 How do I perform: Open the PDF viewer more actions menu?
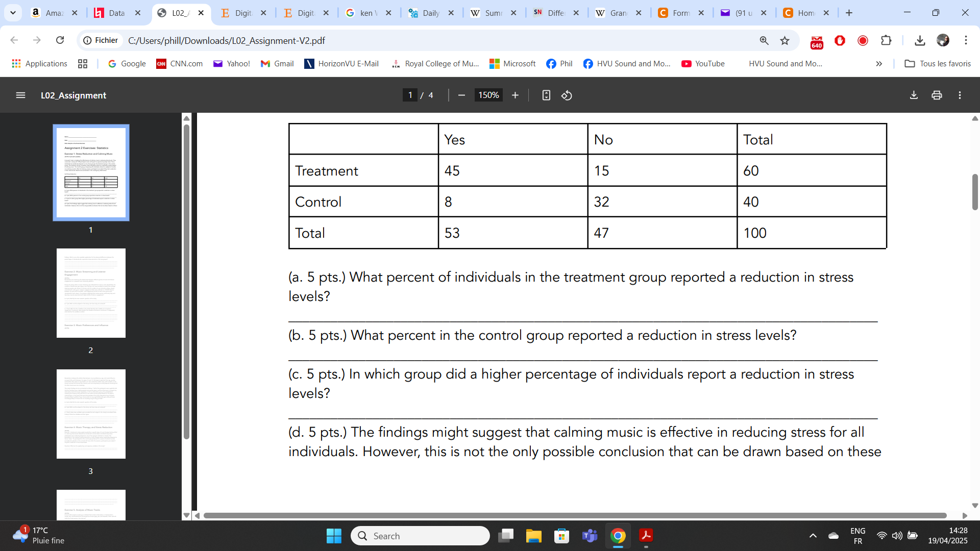tap(960, 95)
